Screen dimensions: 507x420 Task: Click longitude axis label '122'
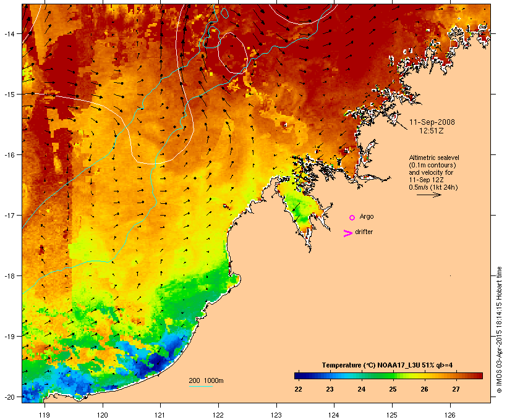pos(218,415)
